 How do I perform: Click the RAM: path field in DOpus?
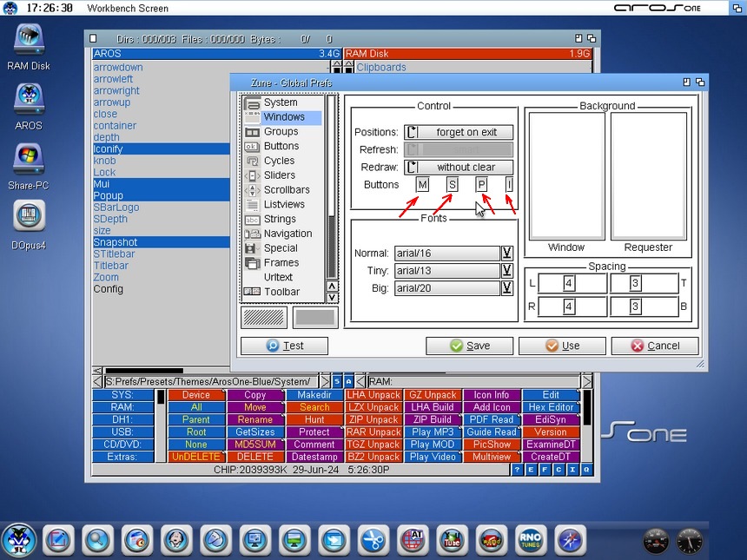473,381
